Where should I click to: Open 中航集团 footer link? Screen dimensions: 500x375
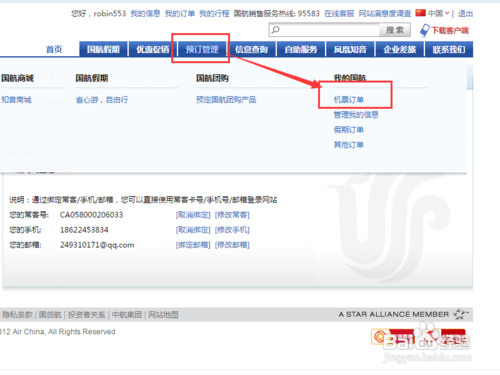(x=127, y=315)
